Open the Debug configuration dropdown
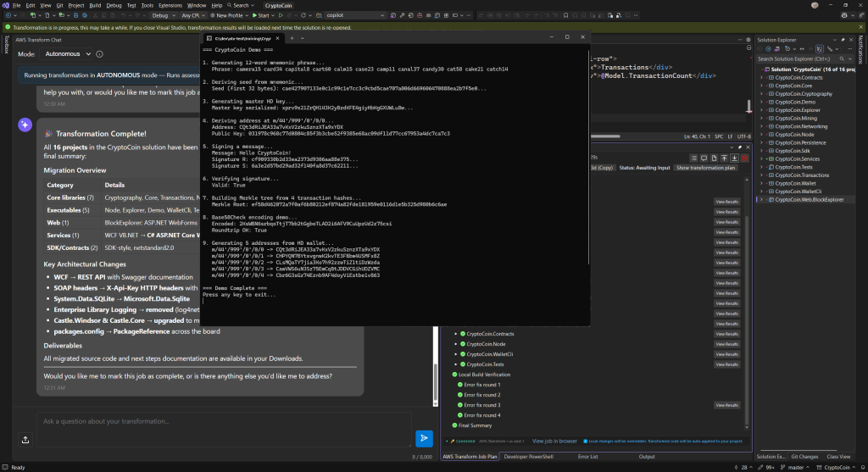 click(164, 15)
